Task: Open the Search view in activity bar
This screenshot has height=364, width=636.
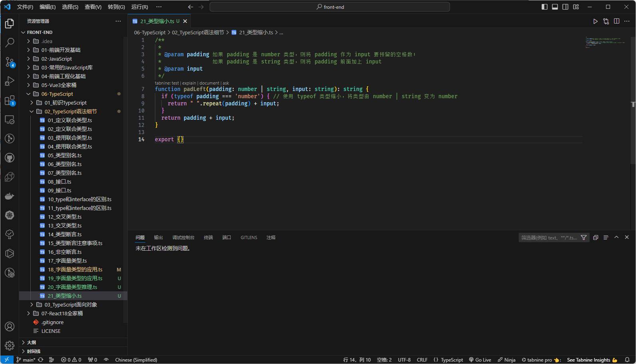Action: (x=10, y=42)
